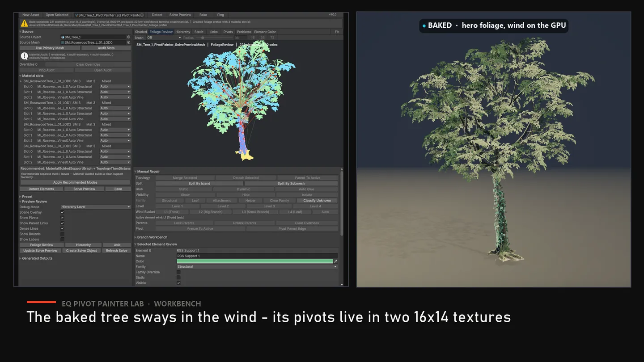Toggle the Visible checkbox for the element

[178, 283]
